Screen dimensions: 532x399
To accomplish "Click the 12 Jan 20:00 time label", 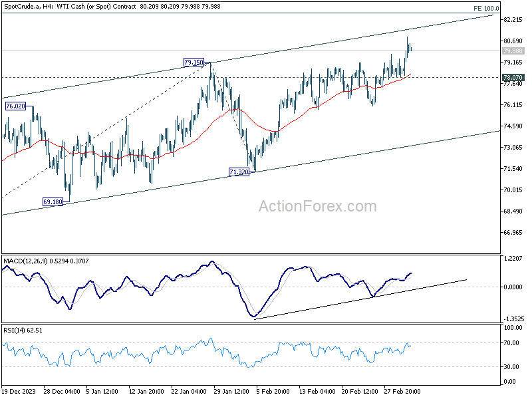I will [x=146, y=391].
